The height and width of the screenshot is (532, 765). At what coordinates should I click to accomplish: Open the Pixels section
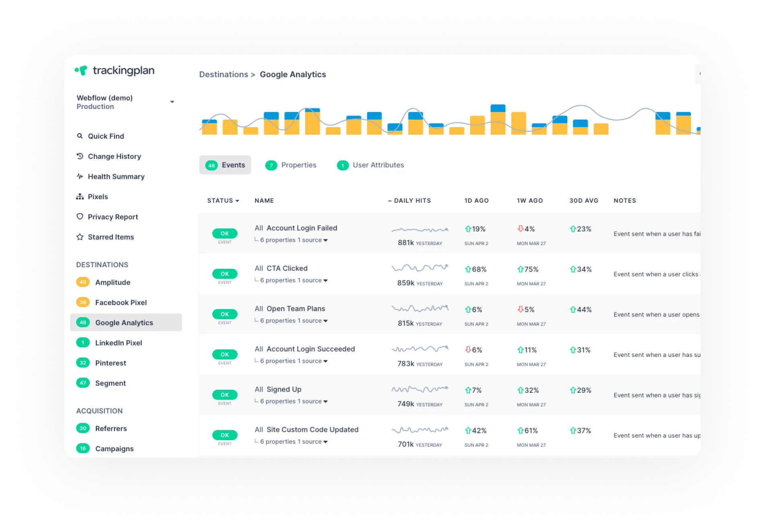tap(97, 196)
